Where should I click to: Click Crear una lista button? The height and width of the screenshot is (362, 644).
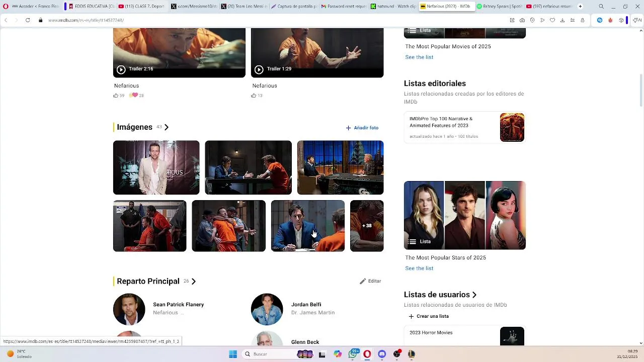[429, 316]
